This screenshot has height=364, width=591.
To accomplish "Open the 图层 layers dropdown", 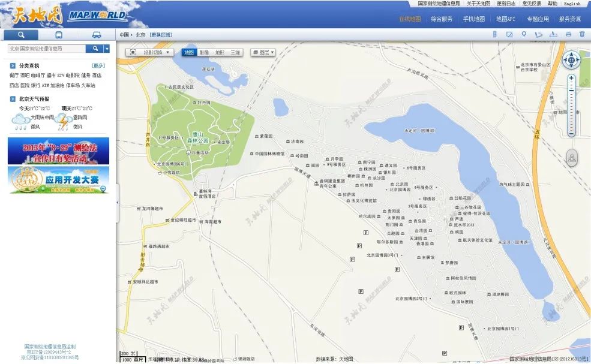I will coord(263,52).
